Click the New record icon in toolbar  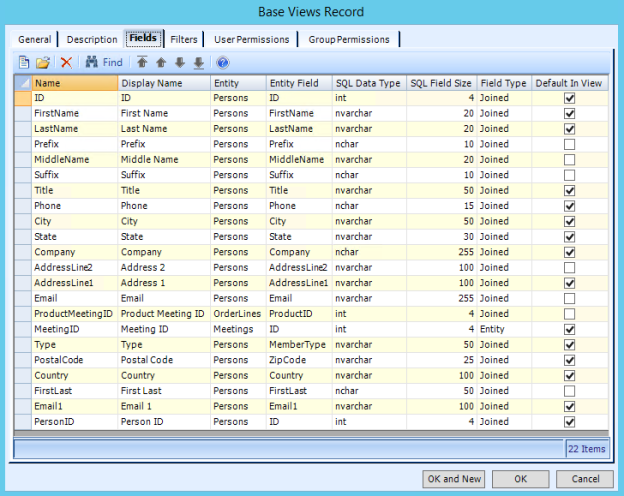26,62
